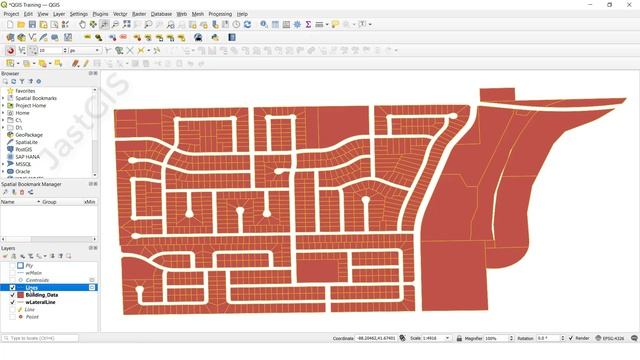Click the messages log icon in status bar
640x360 pixels.
634,338
